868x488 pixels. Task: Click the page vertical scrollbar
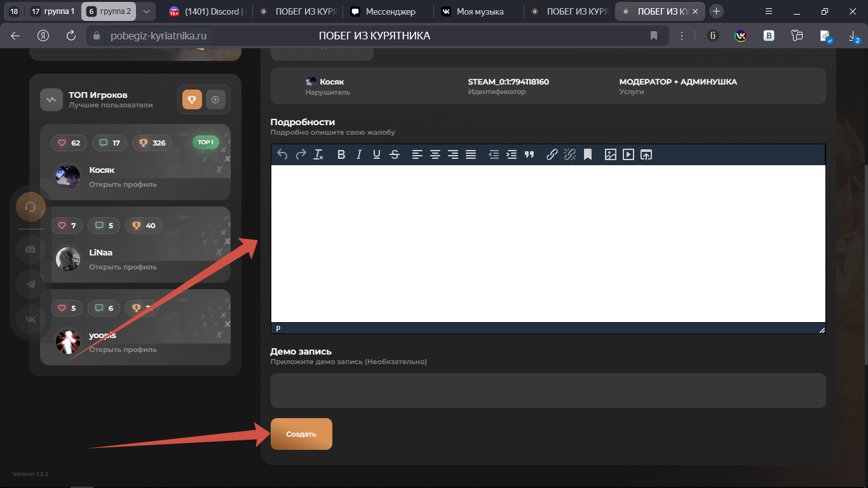[865, 264]
